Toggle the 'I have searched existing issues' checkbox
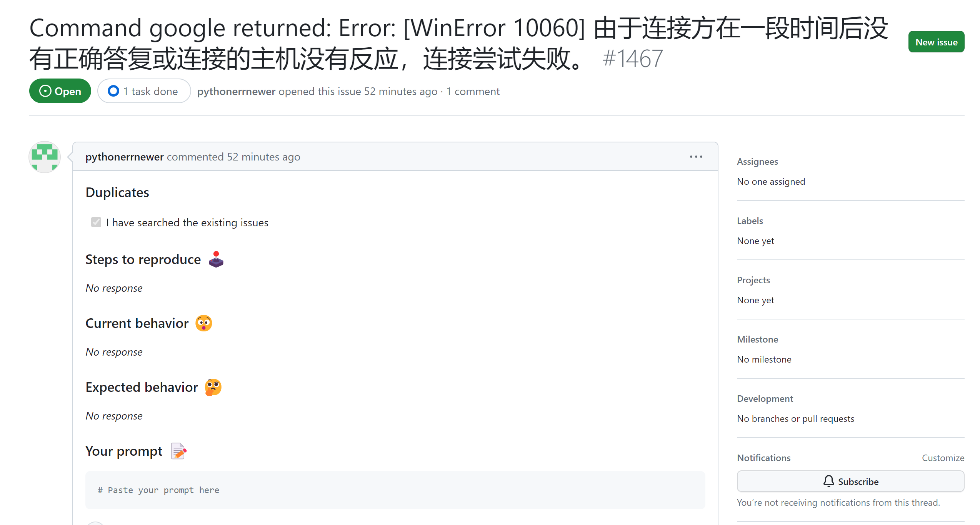The width and height of the screenshot is (980, 525). click(x=95, y=222)
